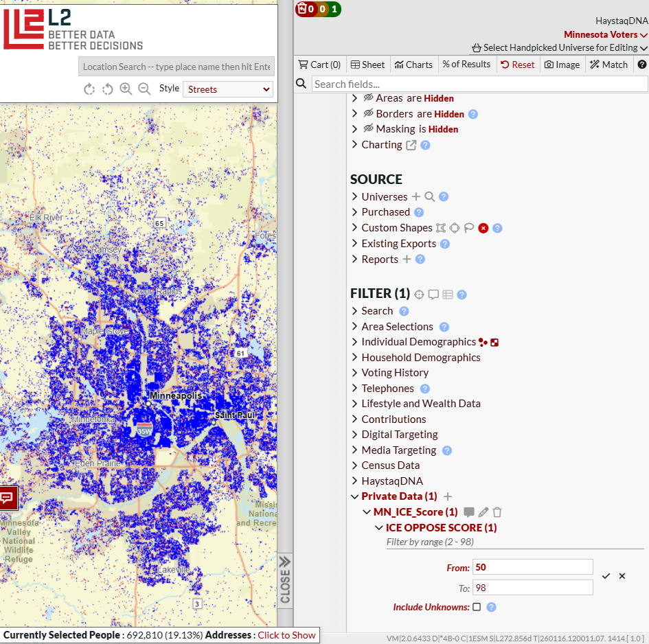649x644 pixels.
Task: Open the map Style dropdown
Action: (x=228, y=89)
